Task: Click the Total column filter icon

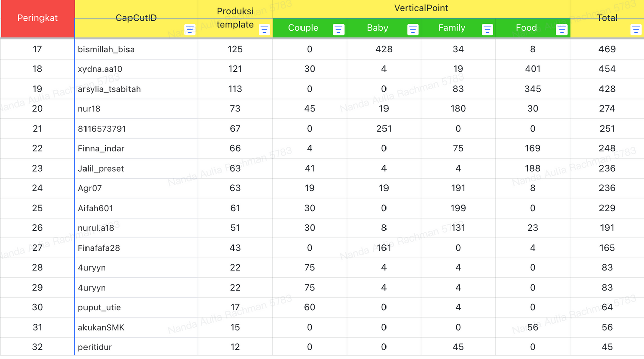Action: click(636, 30)
